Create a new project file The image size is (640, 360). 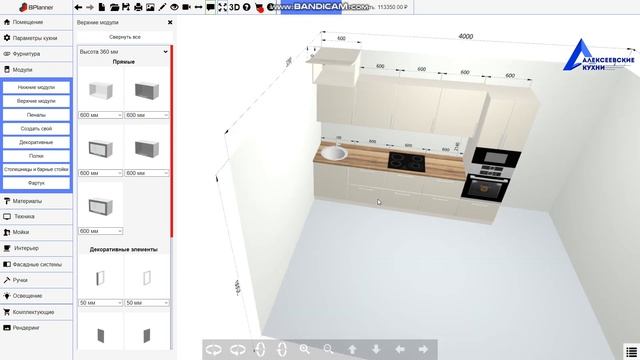pyautogui.click(x=102, y=7)
